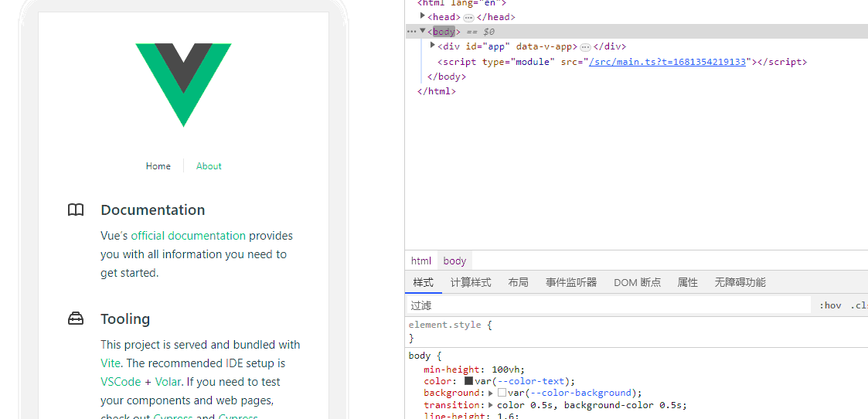Expand the div#app element node
Image resolution: width=868 pixels, height=419 pixels.
(x=433, y=46)
